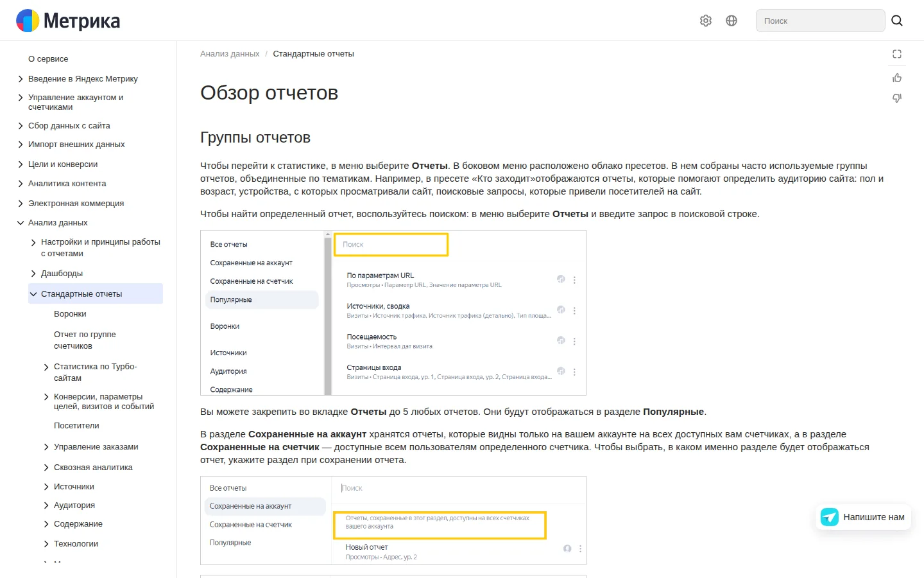Click the Группы отчетов section heading
This screenshot has width=924, height=578.
click(x=255, y=137)
